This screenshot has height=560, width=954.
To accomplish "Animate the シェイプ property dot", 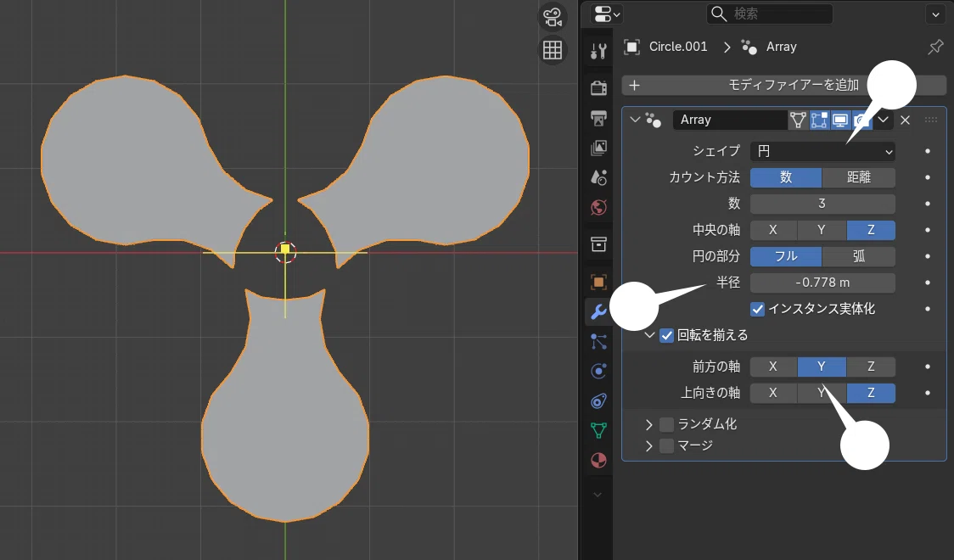I will [927, 151].
